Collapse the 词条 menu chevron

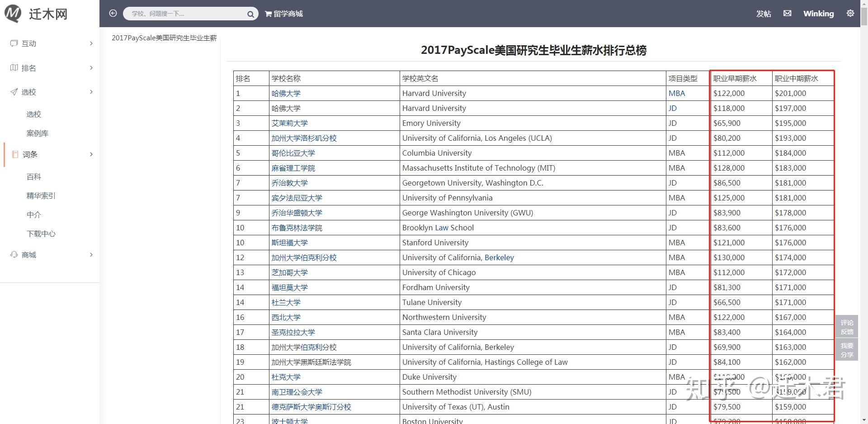(91, 154)
